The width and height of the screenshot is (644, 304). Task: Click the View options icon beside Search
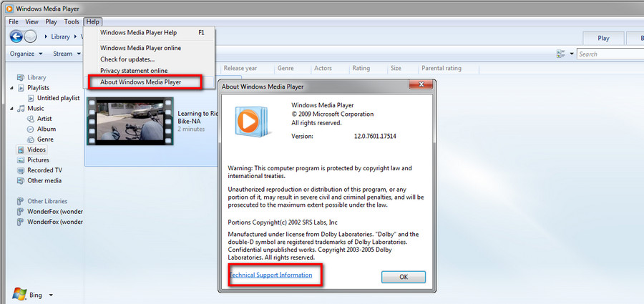(560, 54)
